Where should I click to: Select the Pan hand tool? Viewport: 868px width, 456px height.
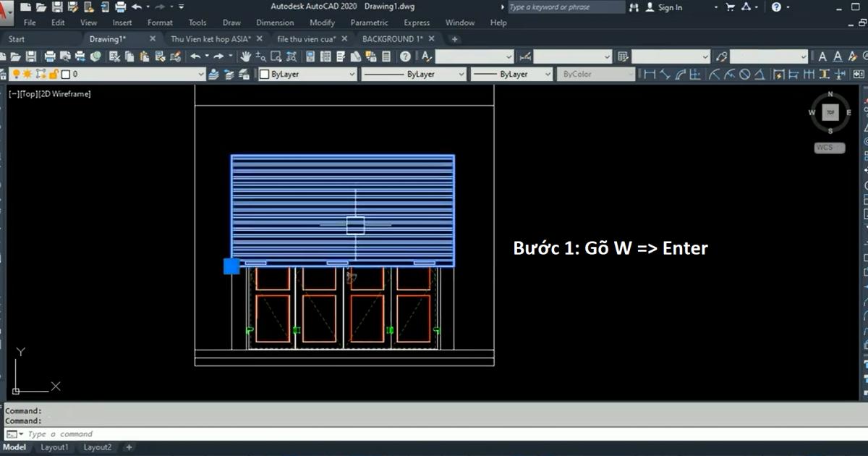[245, 56]
